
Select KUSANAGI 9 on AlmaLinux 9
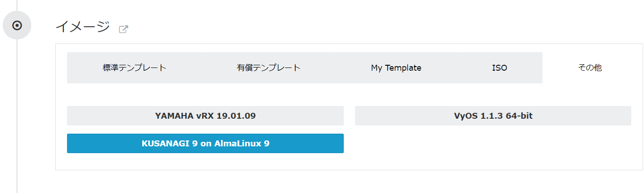tap(205, 144)
